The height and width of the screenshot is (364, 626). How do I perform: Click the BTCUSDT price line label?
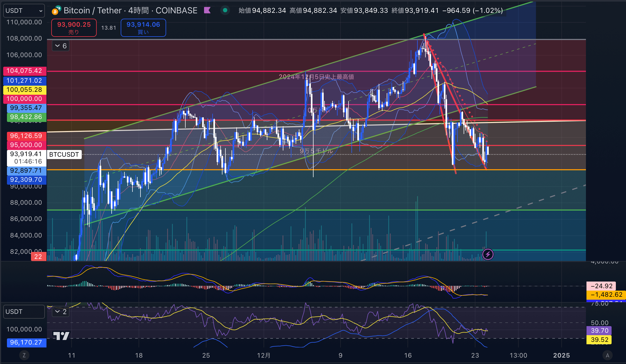coord(64,155)
